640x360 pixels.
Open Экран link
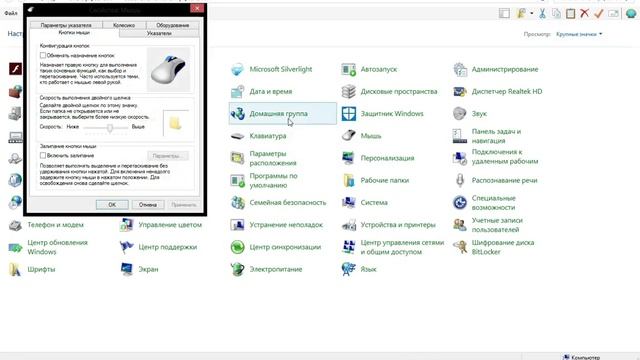148,269
